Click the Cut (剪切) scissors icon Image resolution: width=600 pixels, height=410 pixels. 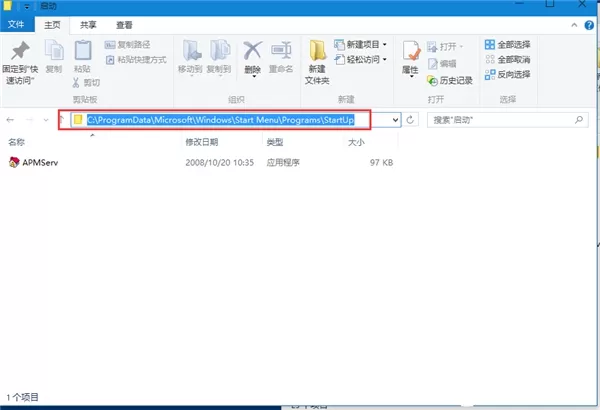click(76, 83)
